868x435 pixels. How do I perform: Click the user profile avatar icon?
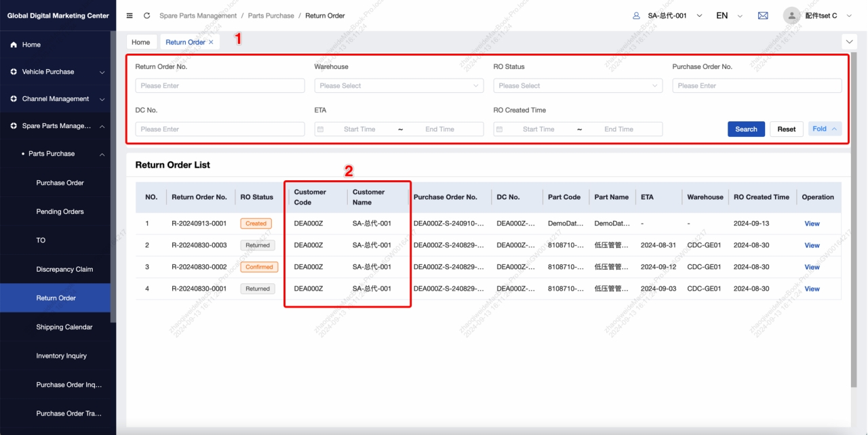click(791, 16)
